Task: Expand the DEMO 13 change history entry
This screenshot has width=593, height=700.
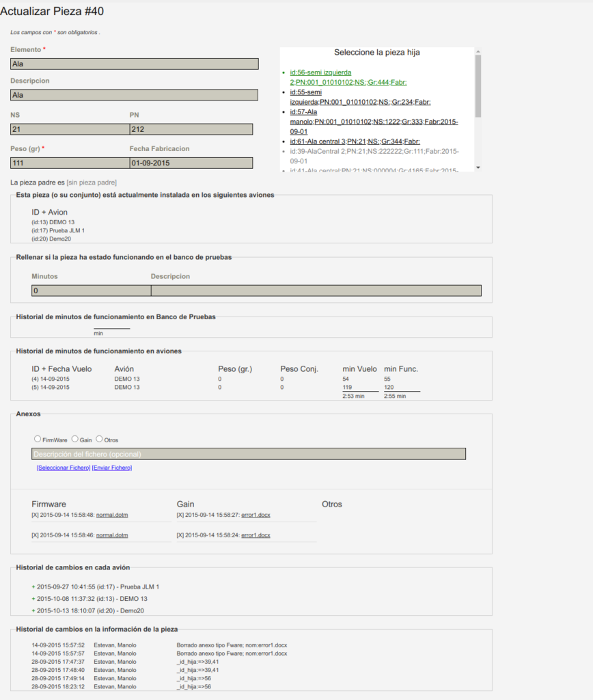Action: pos(33,599)
